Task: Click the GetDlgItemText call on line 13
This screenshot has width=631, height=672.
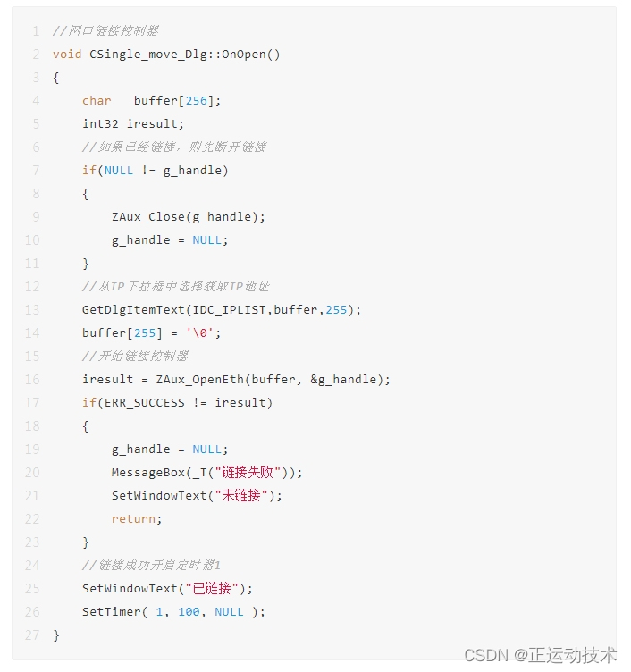Action: click(x=222, y=310)
